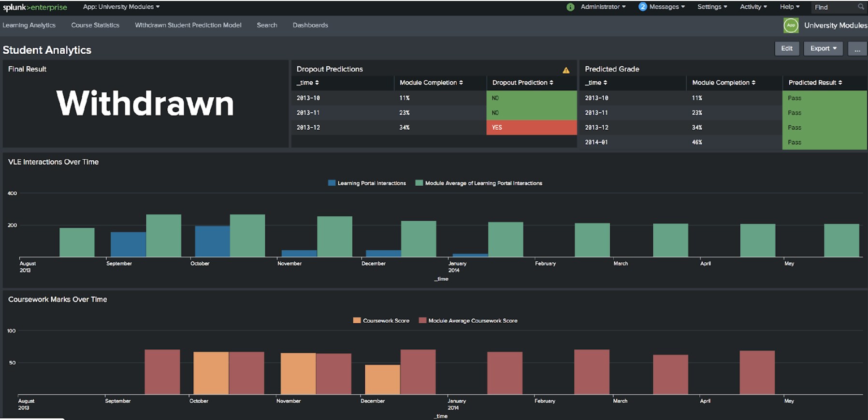This screenshot has height=420, width=868.
Task: Click the Withdrawn final result value
Action: 145,103
